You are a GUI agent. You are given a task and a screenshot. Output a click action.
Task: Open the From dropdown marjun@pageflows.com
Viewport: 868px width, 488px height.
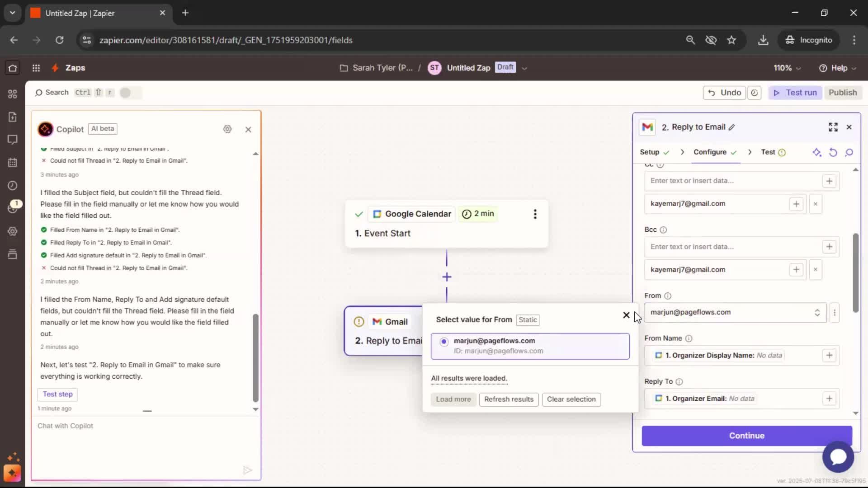735,313
